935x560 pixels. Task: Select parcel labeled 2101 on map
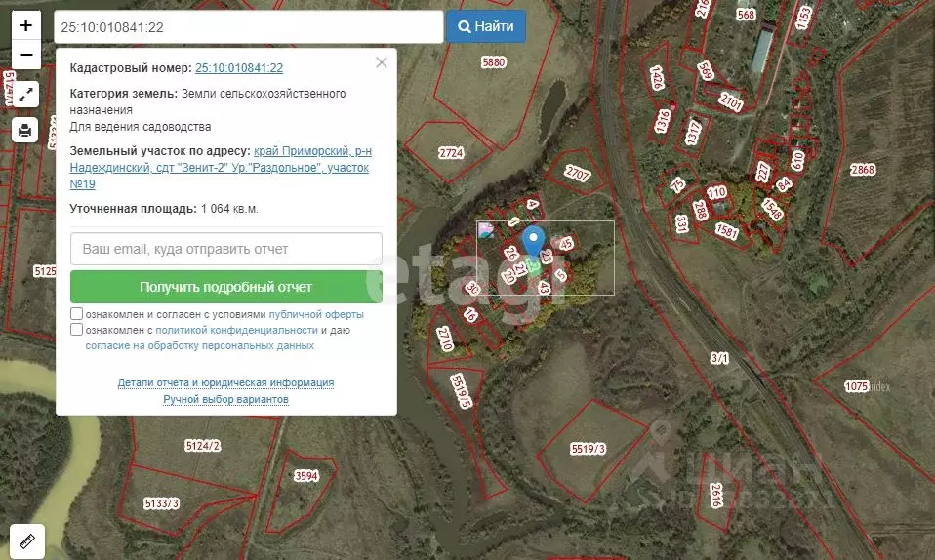pos(731,101)
